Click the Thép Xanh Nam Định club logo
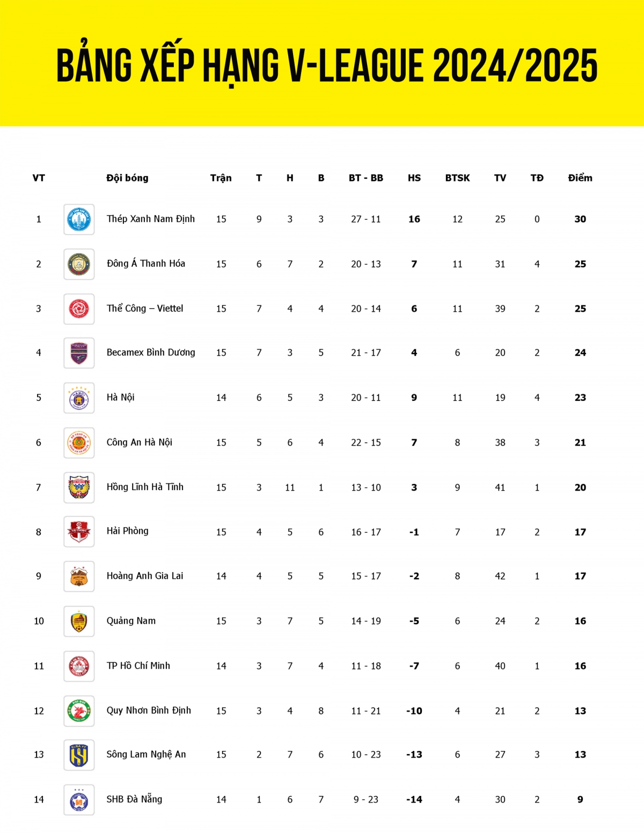644x833 pixels. click(x=79, y=220)
